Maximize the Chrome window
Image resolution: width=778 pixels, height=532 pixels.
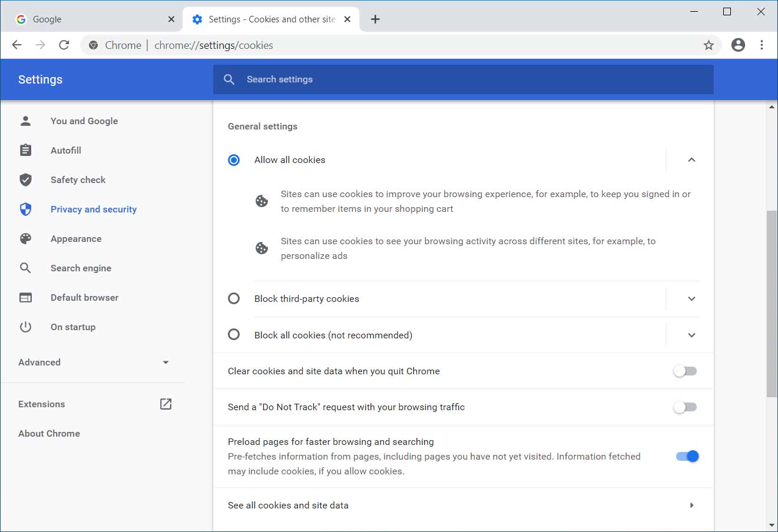[727, 12]
